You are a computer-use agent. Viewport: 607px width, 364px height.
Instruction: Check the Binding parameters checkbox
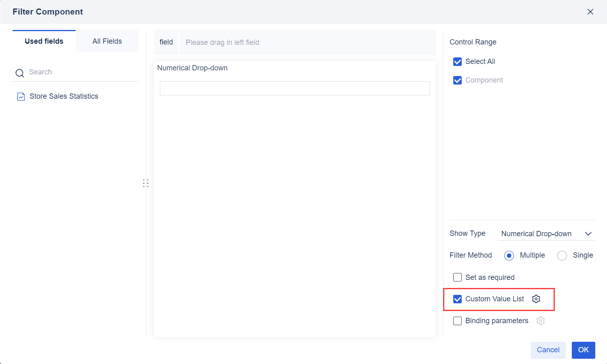(x=458, y=321)
